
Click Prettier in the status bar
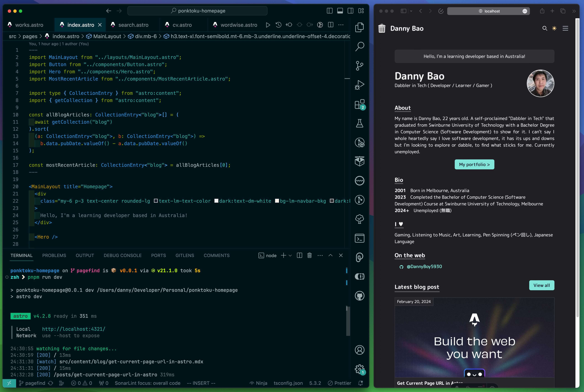point(339,383)
